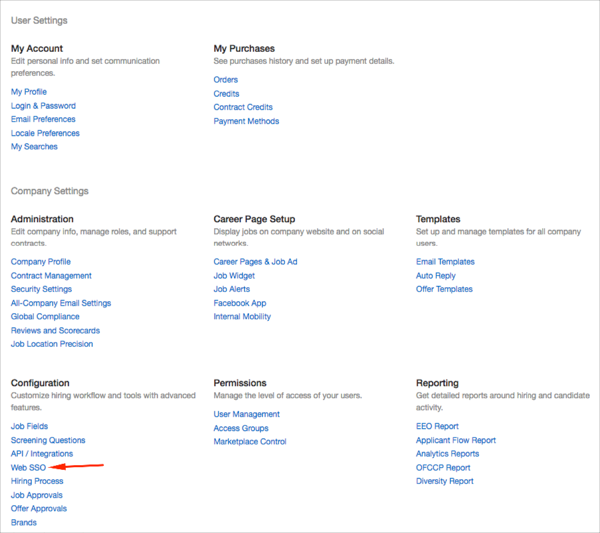
Task: Open the Diversity Report link
Action: (x=445, y=481)
